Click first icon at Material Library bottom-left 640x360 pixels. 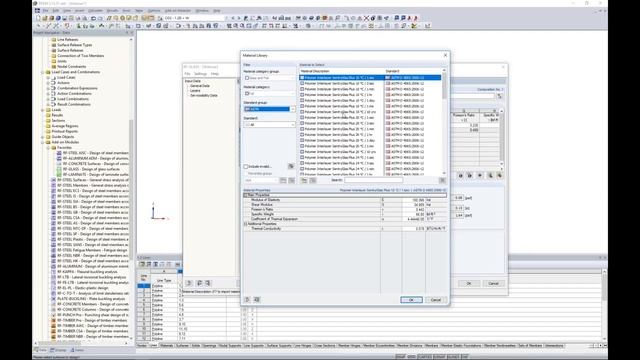[247, 300]
